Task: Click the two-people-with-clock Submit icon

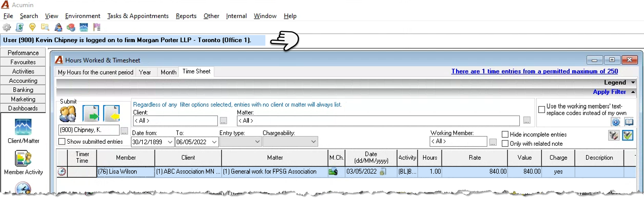Action: coord(68,114)
